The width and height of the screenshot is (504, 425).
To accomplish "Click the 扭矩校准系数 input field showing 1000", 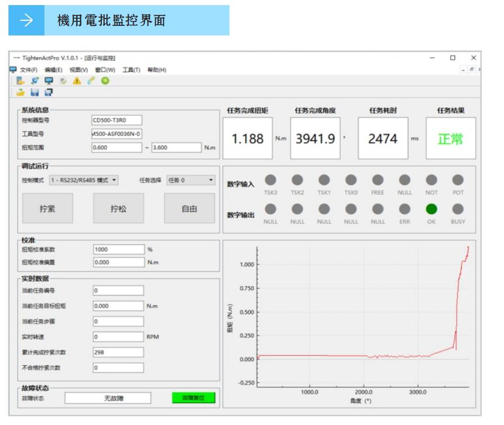I will [118, 249].
